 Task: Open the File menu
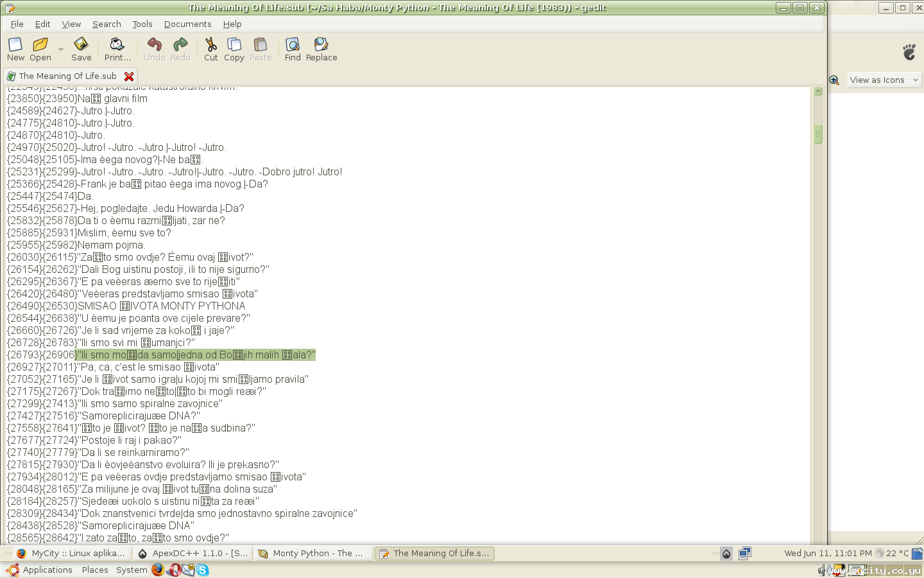point(17,24)
